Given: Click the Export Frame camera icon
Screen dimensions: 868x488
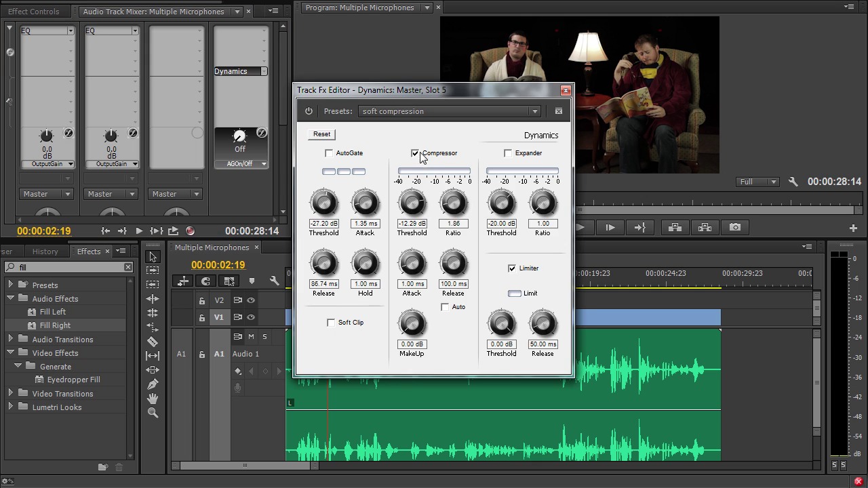Looking at the screenshot, I should point(735,228).
